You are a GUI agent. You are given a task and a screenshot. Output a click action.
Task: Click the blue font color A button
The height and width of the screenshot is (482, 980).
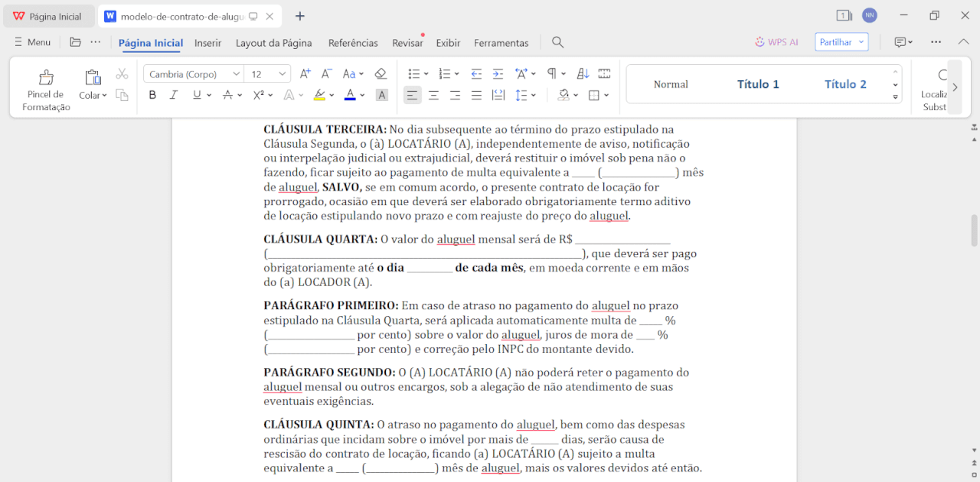click(x=350, y=95)
